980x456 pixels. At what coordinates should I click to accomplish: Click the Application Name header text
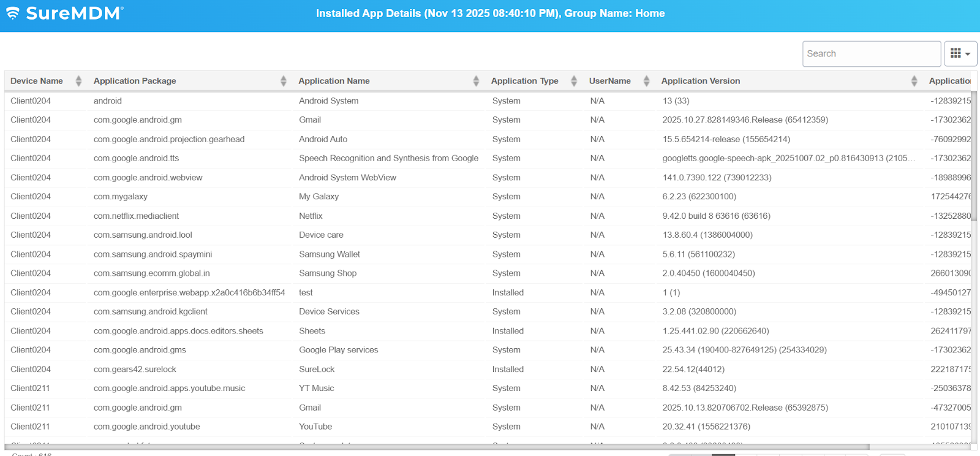(334, 81)
